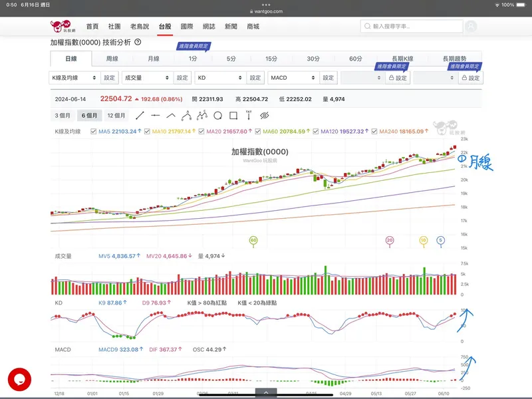Click the help question mark icon
532x399 pixels.
click(138, 42)
